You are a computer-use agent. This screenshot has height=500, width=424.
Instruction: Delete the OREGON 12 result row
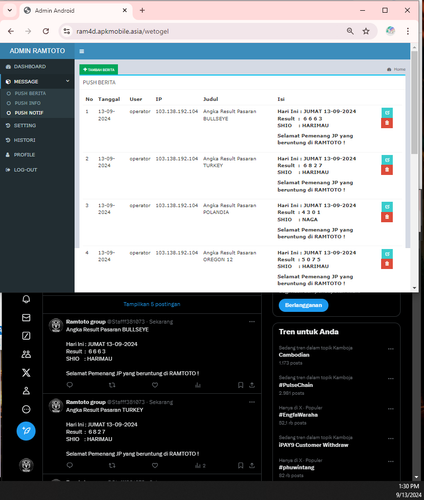(387, 264)
